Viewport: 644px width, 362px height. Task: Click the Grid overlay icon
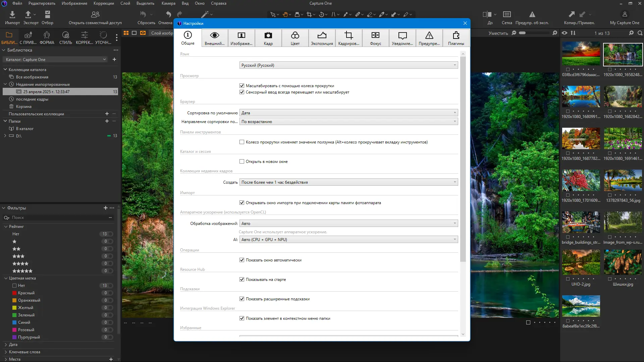[x=507, y=14]
